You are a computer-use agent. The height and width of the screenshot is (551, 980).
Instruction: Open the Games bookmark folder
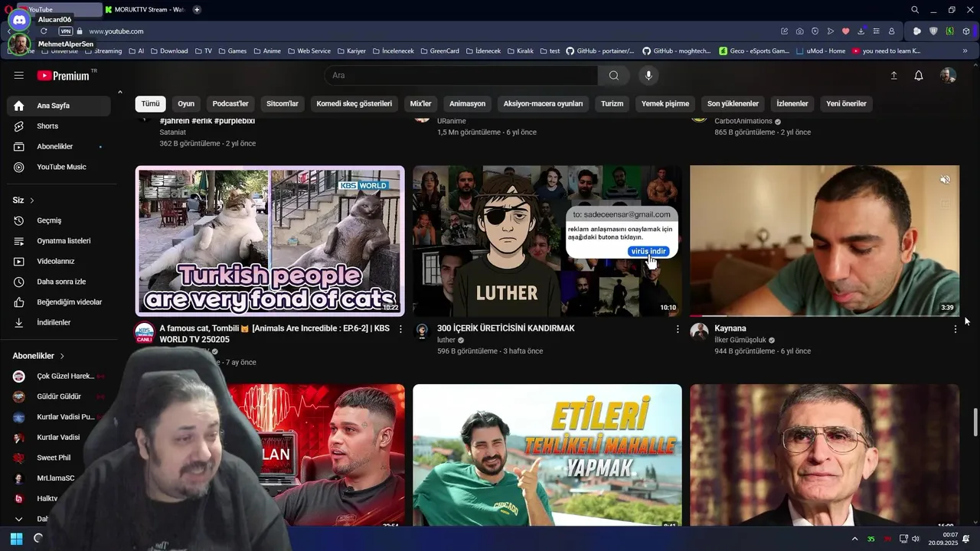pos(233,51)
